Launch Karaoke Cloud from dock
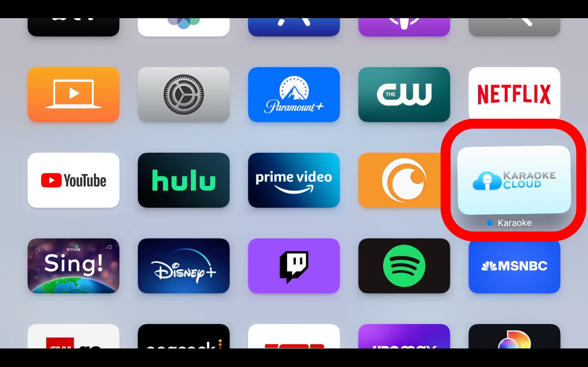588x367 pixels. [x=514, y=180]
